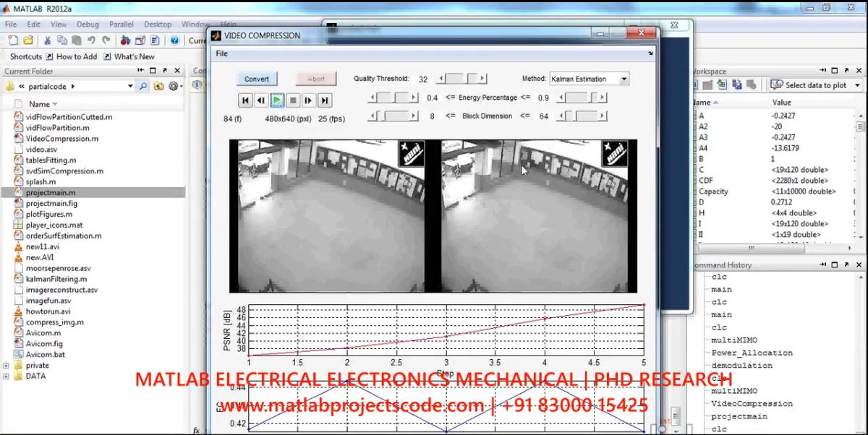Step back one frame in video player
868x435 pixels.
(x=262, y=100)
